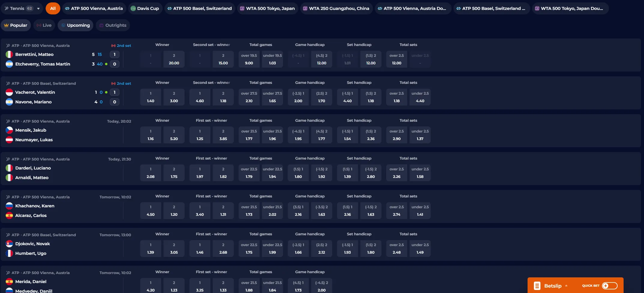Viewport: 644px width, 293px height.
Task: Click the tennis racket icon in Tennis dropdown
Action: tap(7, 8)
